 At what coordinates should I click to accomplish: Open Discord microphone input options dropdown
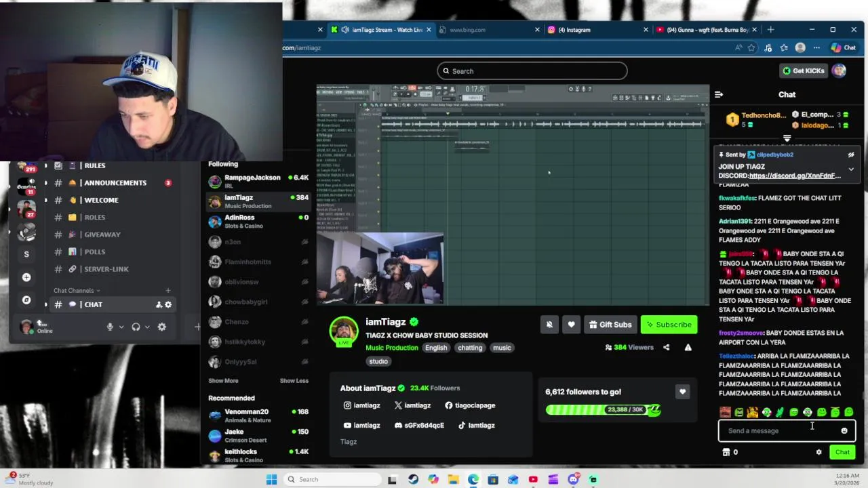[121, 327]
